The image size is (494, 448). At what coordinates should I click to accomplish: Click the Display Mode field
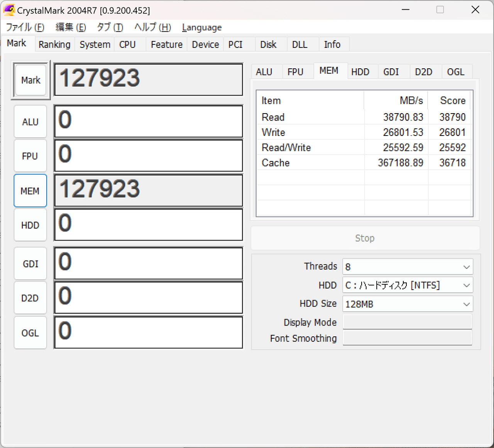point(407,322)
